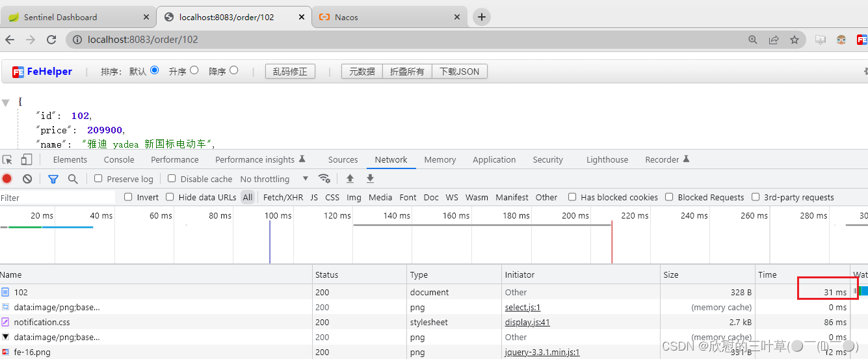Activate the DevTools inspect element picker
Screen dimensions: 868x359
pyautogui.click(x=8, y=159)
